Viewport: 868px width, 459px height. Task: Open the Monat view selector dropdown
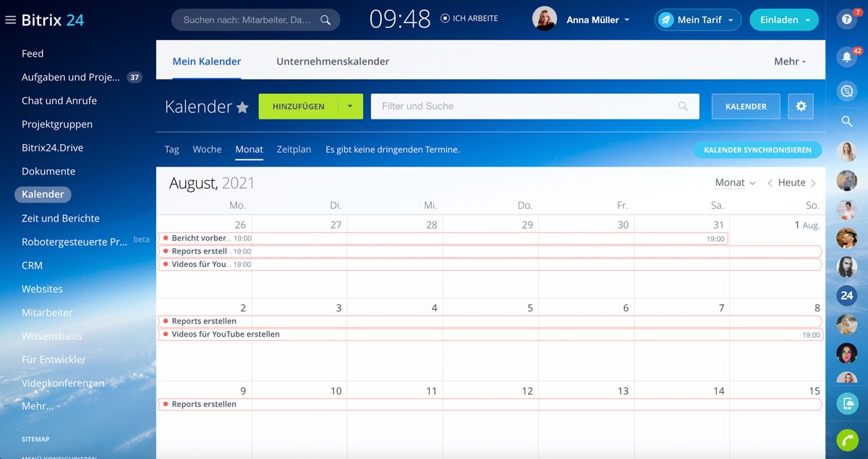(x=735, y=183)
